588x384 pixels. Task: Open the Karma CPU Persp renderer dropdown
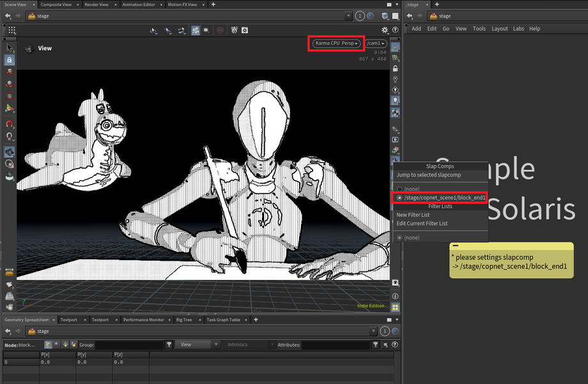(336, 43)
